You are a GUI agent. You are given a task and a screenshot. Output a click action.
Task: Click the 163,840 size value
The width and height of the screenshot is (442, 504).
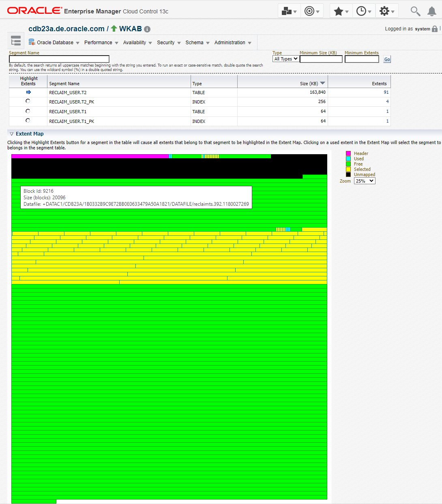(318, 92)
